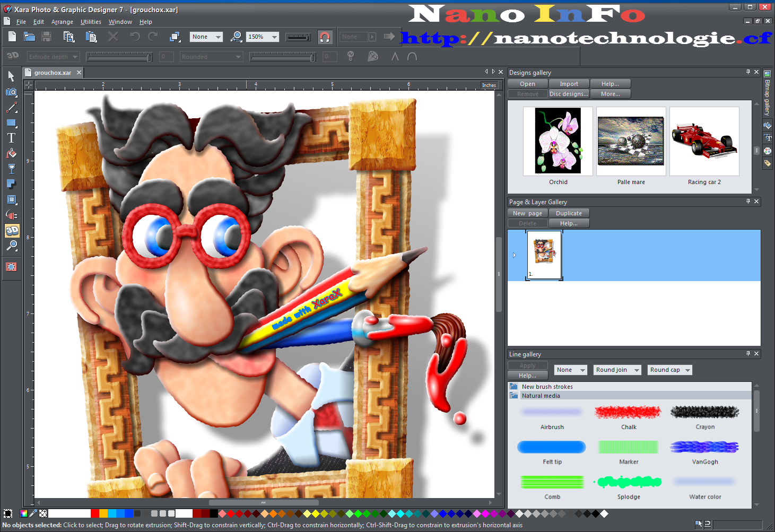Select the Shadow tool
Screen dimensions: 775x532
[x=11, y=184]
